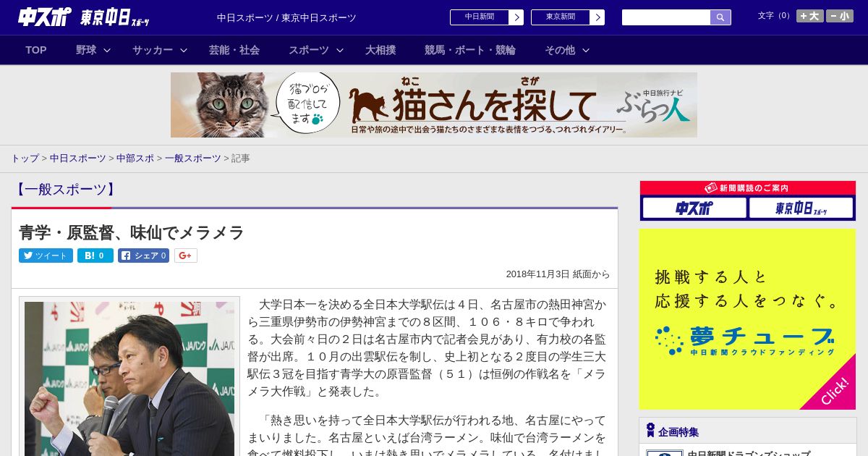Go to 一般スポーツ breadcrumb link
The height and width of the screenshot is (456, 868).
[193, 159]
